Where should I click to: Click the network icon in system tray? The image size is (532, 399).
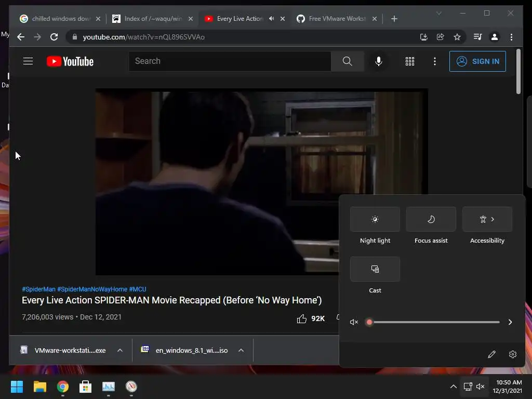[x=468, y=387]
